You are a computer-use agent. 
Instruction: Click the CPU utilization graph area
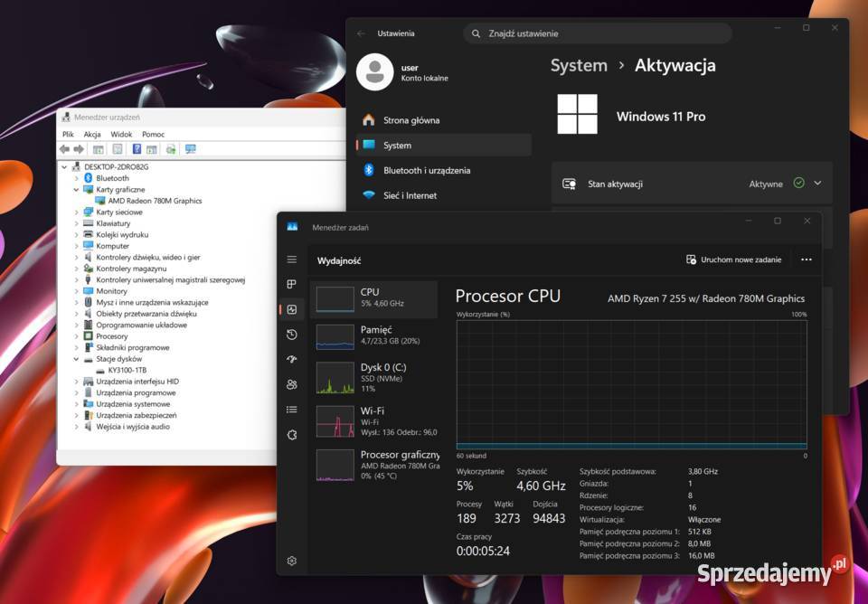pos(632,384)
